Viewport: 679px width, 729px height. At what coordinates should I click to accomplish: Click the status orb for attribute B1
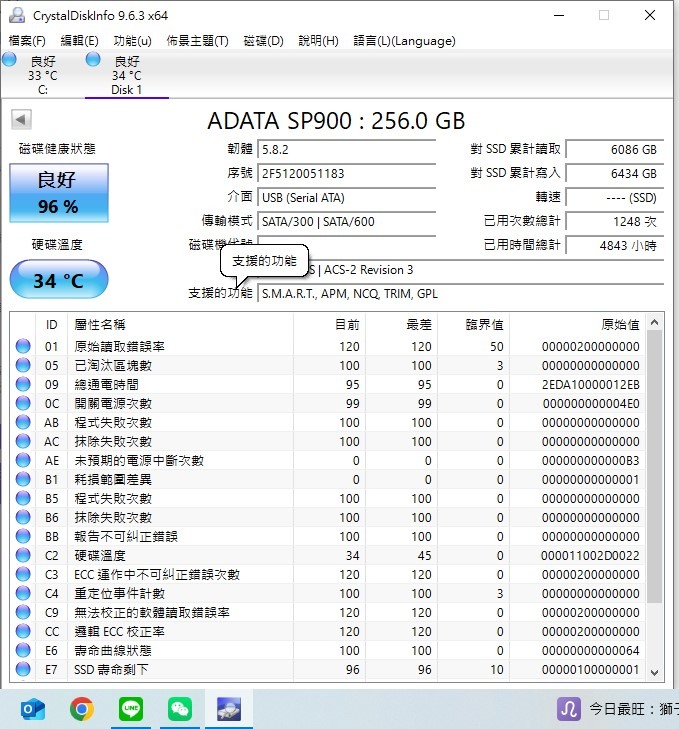[x=23, y=479]
